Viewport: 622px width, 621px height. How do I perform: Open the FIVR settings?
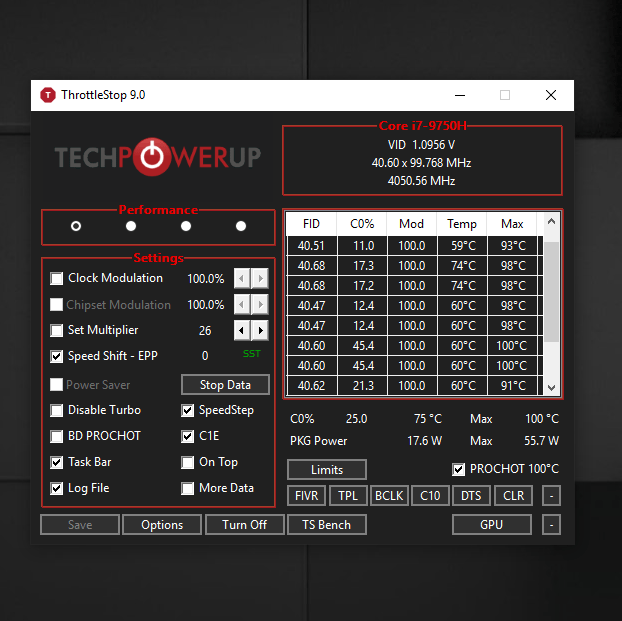tap(306, 496)
